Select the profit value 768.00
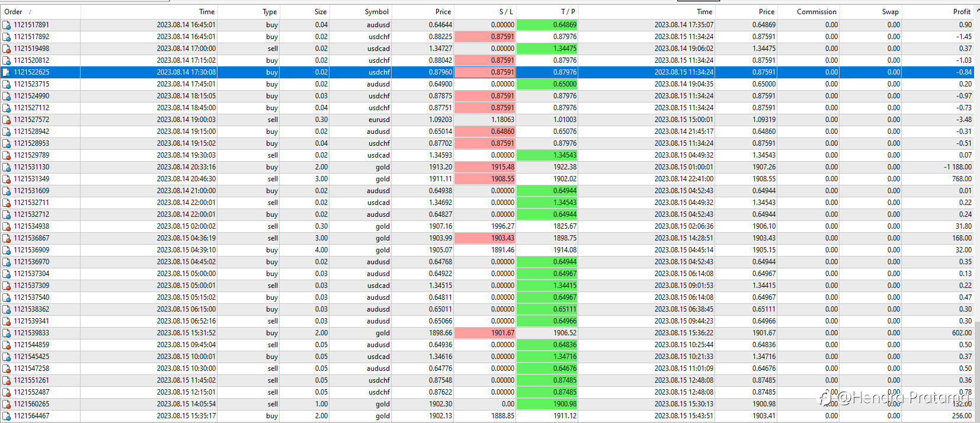 coord(962,179)
